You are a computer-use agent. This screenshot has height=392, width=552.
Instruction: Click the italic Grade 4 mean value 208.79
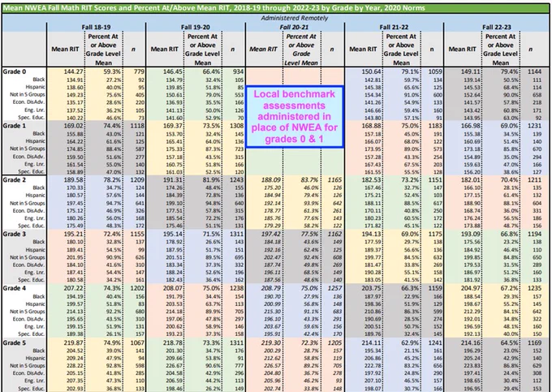pos(270,288)
